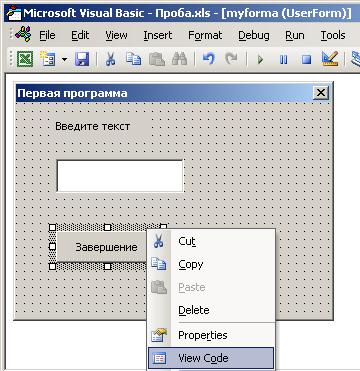Screen dimensions: 360x371
Task: Click the Завершение button on the form
Action: [x=103, y=247]
